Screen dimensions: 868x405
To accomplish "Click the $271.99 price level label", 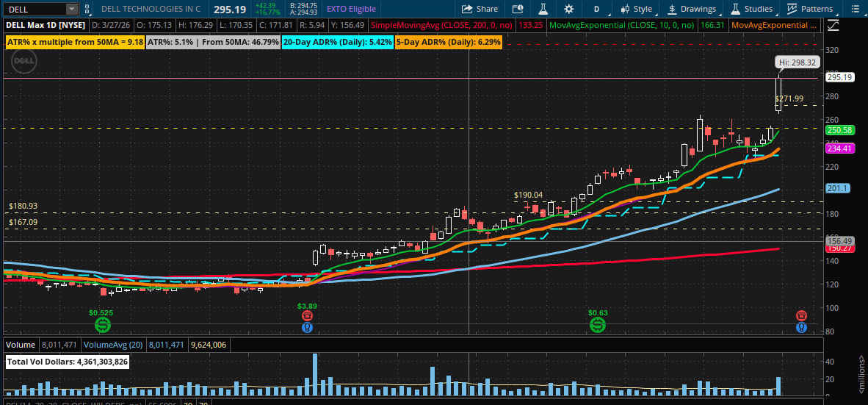I will pyautogui.click(x=789, y=98).
